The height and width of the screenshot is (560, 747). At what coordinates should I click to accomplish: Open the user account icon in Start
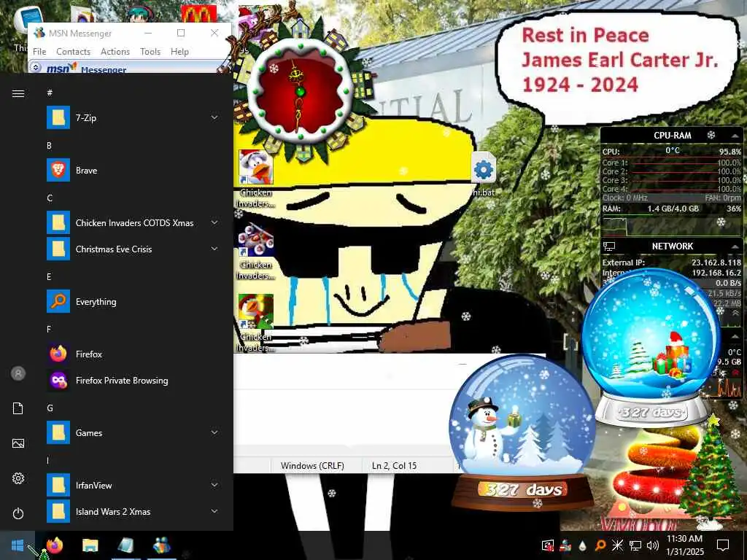point(18,373)
